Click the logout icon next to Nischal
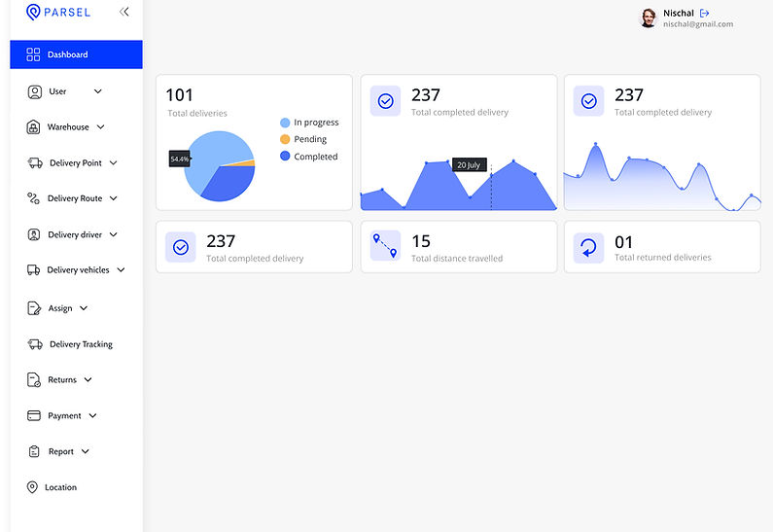 tap(705, 13)
